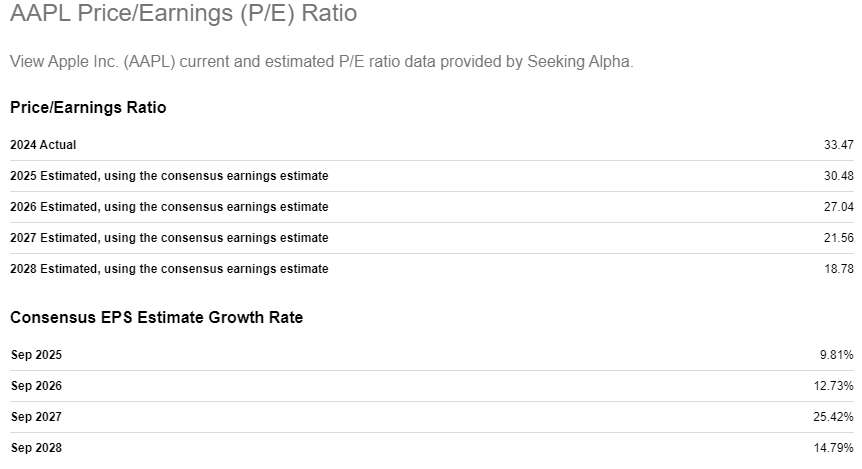Select the 12.73% growth rate value
The width and height of the screenshot is (862, 469).
click(x=833, y=386)
